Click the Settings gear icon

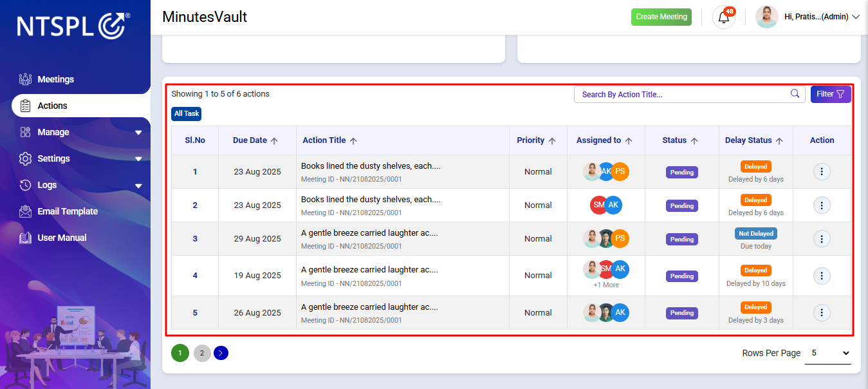(x=25, y=158)
